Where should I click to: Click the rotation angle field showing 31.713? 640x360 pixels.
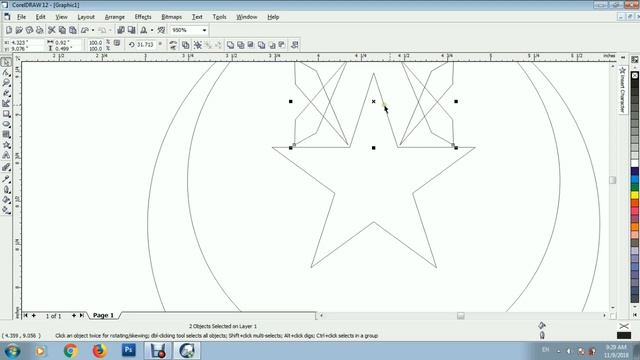tap(145, 44)
